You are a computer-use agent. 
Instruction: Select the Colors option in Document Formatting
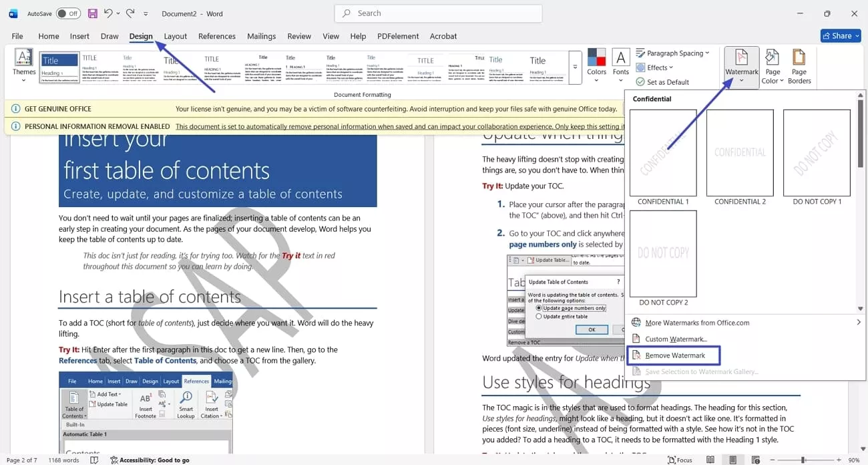tap(596, 65)
